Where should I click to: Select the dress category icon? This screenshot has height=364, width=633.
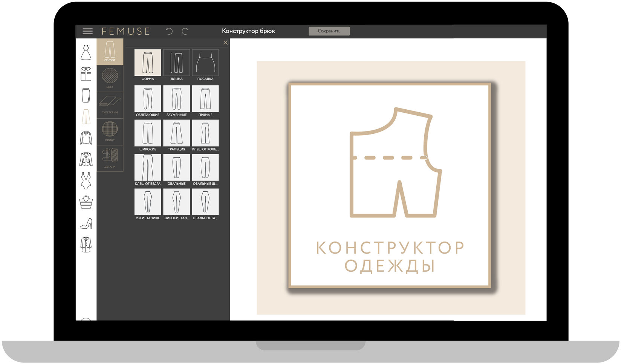(86, 52)
